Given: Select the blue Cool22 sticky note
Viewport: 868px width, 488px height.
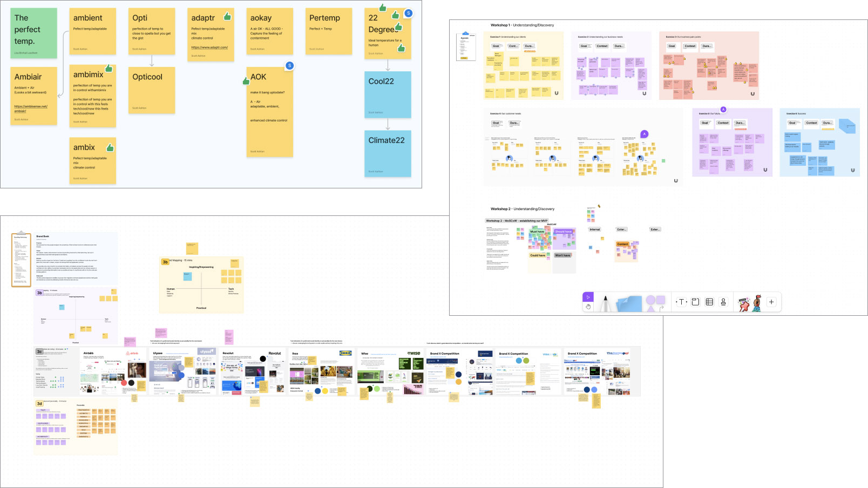Looking at the screenshot, I should tap(388, 94).
